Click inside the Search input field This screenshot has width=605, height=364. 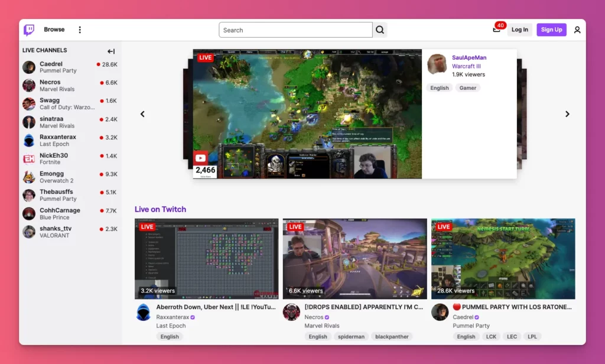click(294, 30)
